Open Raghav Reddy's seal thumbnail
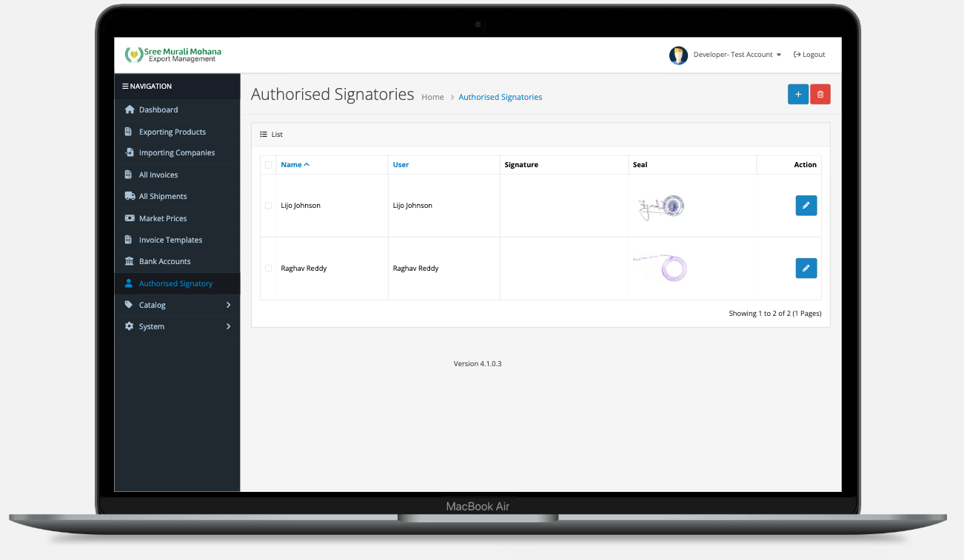 (x=661, y=268)
